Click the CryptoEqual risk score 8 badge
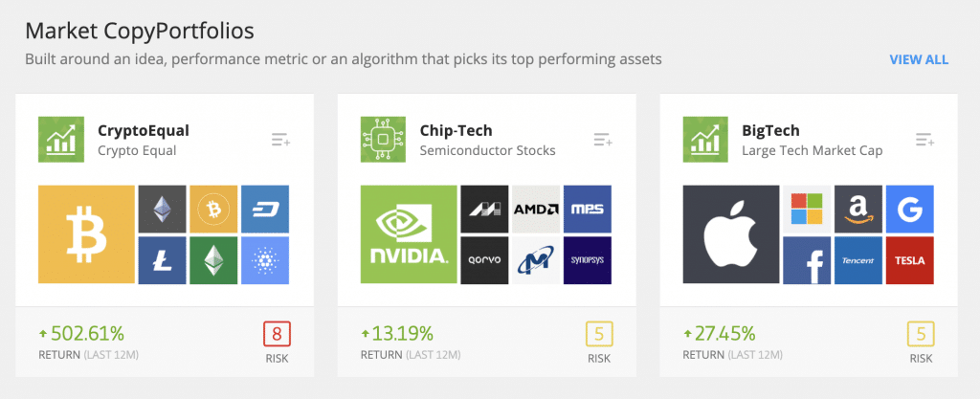 (x=277, y=334)
